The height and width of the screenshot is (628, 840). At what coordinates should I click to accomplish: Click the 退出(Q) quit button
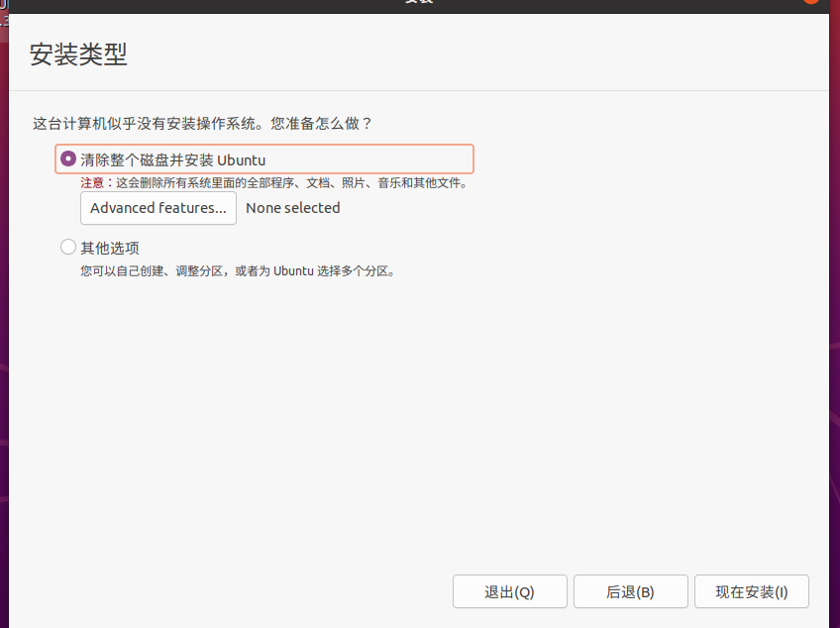click(509, 591)
